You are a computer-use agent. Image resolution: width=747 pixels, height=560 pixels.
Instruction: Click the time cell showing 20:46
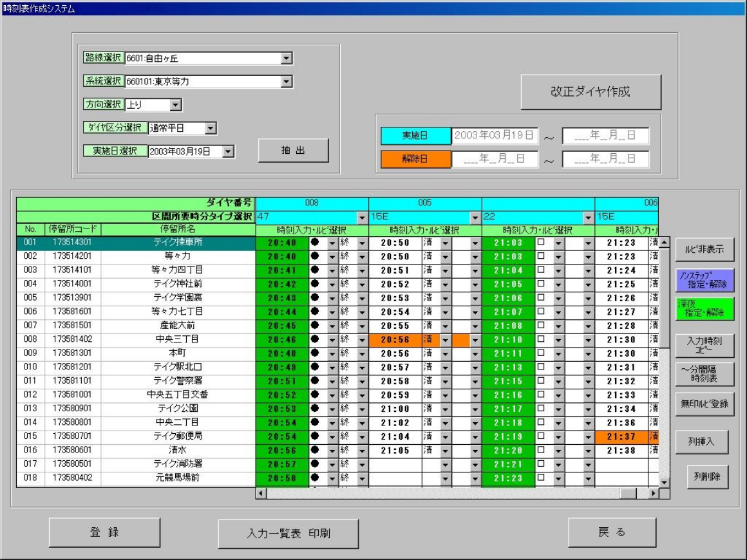[282, 340]
